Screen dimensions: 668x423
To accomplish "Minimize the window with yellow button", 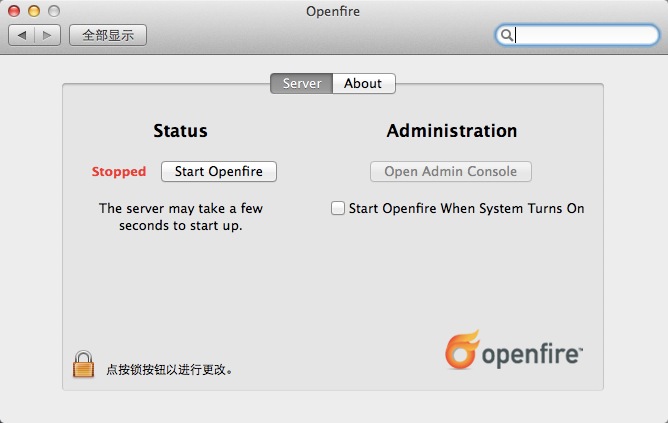I will 34,11.
